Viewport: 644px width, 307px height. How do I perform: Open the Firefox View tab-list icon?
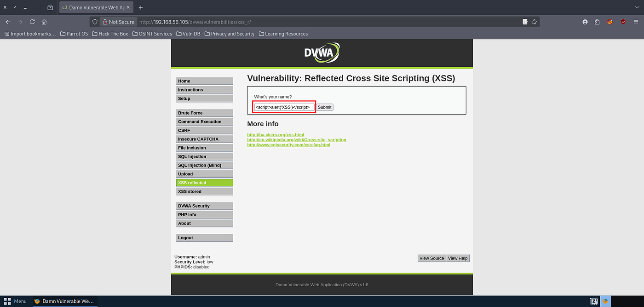[50, 7]
